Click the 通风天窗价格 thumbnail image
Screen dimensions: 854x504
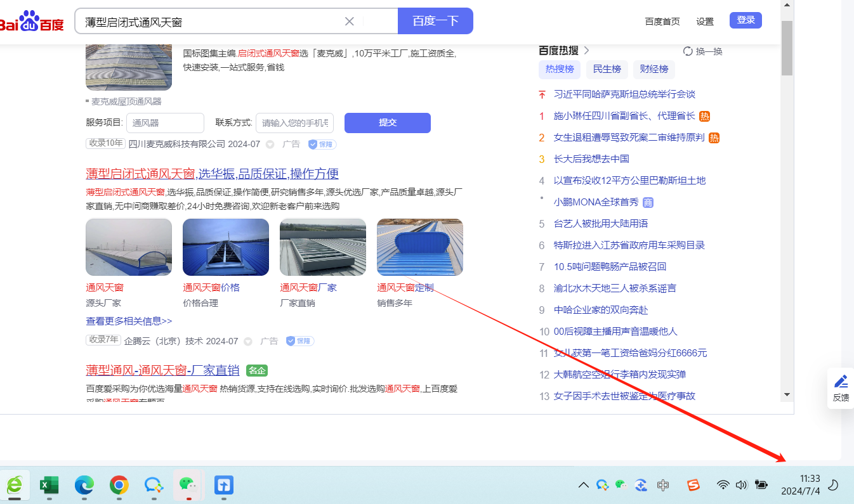point(226,247)
